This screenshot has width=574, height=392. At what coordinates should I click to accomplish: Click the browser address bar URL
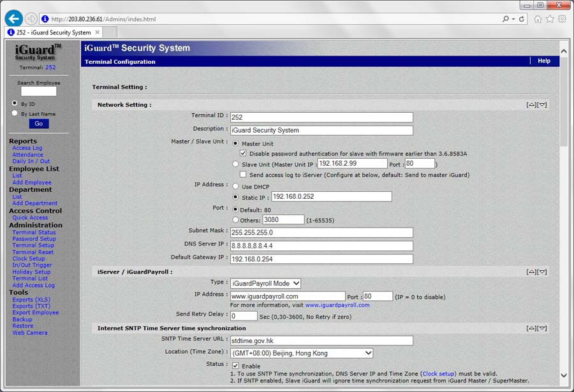click(x=103, y=19)
